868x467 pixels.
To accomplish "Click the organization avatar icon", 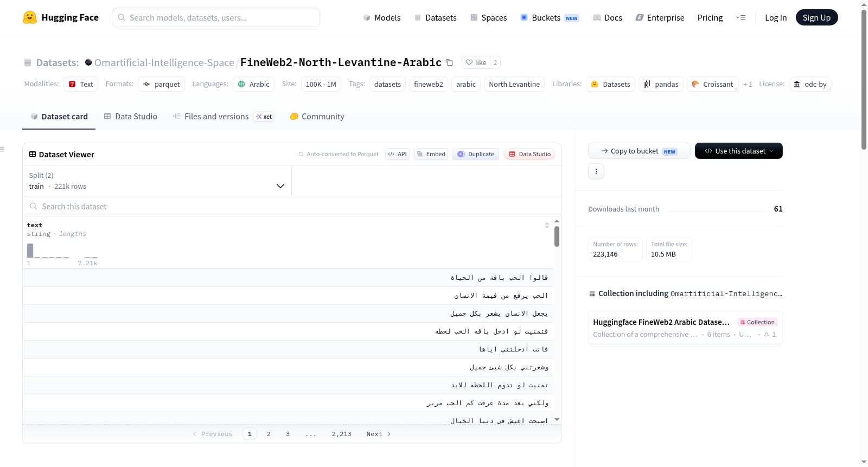I will click(x=88, y=62).
